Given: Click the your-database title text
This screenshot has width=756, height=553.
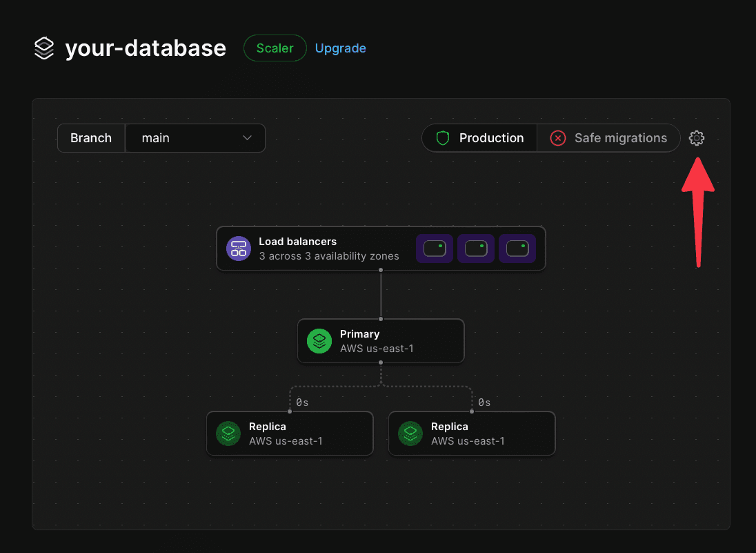Looking at the screenshot, I should tap(146, 48).
